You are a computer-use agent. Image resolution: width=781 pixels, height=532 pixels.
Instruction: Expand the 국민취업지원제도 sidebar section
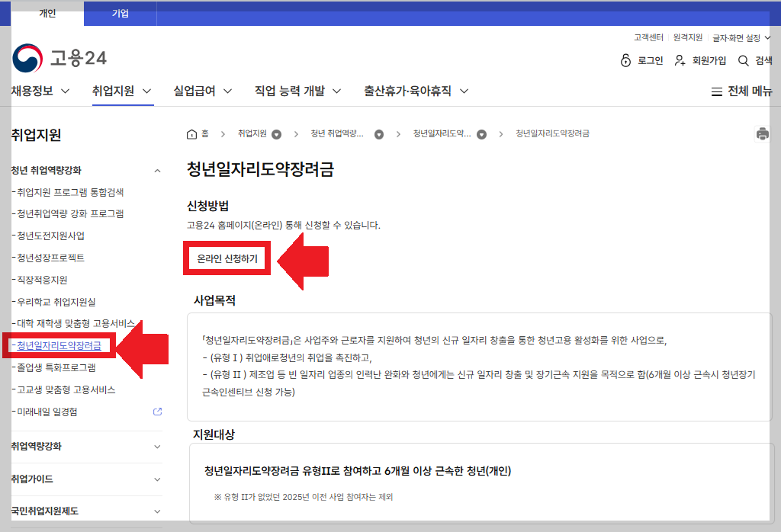pos(157,511)
